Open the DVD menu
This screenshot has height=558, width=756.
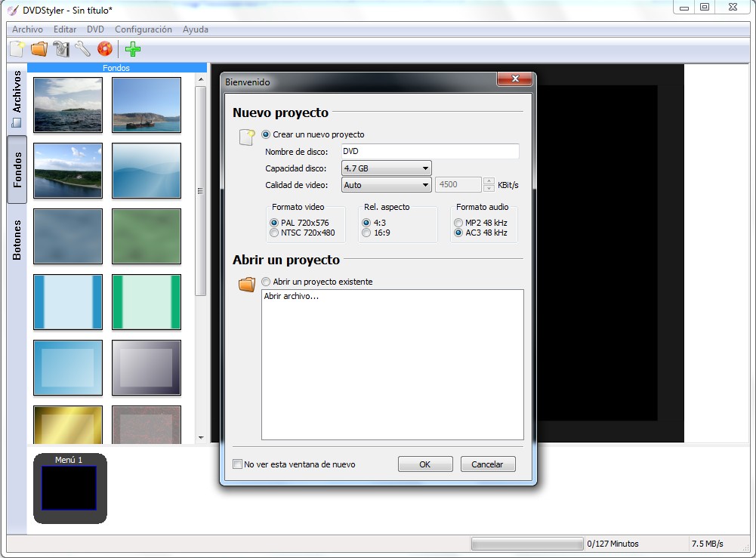coord(95,29)
